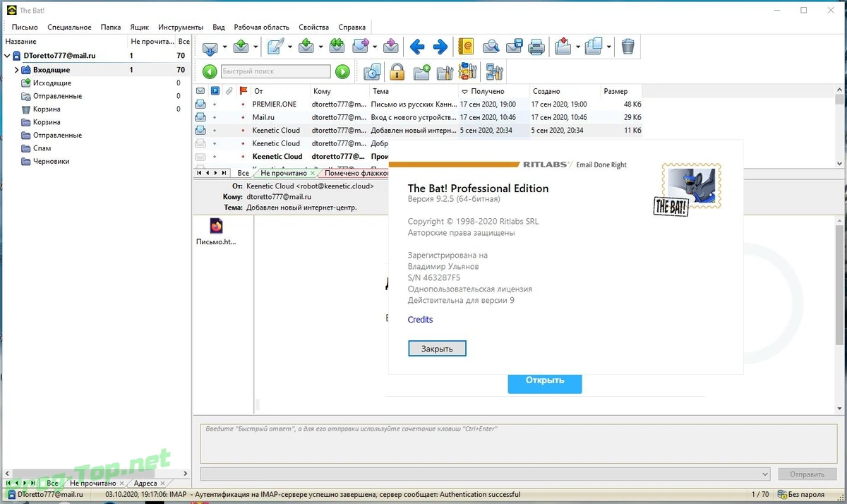Sort by the attachment paperclip column header
The width and height of the screenshot is (847, 504).
point(229,91)
